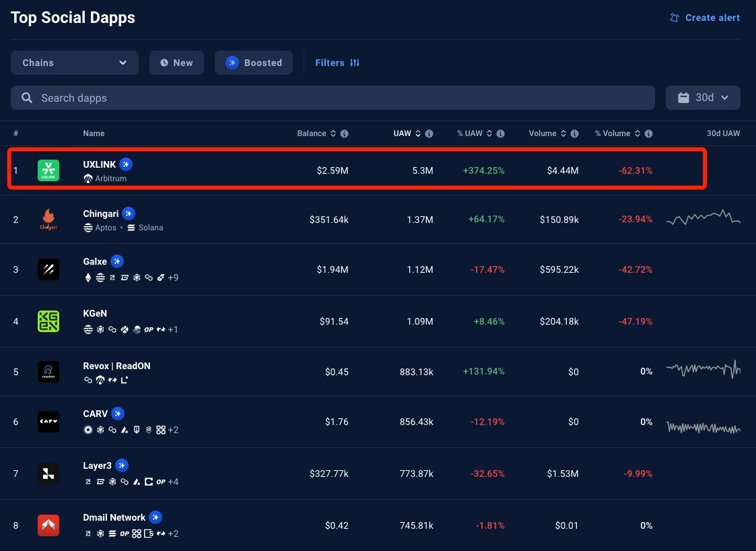The height and width of the screenshot is (551, 756).
Task: Sort by Balance column arrows
Action: 333,133
